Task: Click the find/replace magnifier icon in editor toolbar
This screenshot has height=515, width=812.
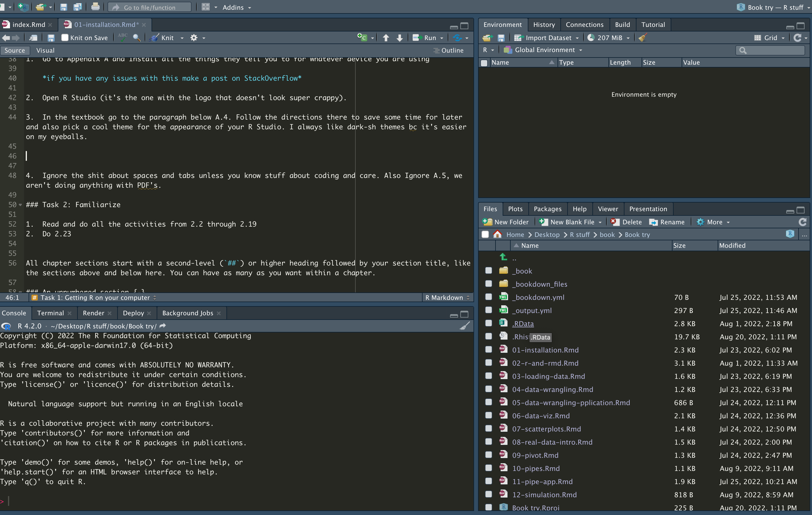Action: [x=136, y=38]
